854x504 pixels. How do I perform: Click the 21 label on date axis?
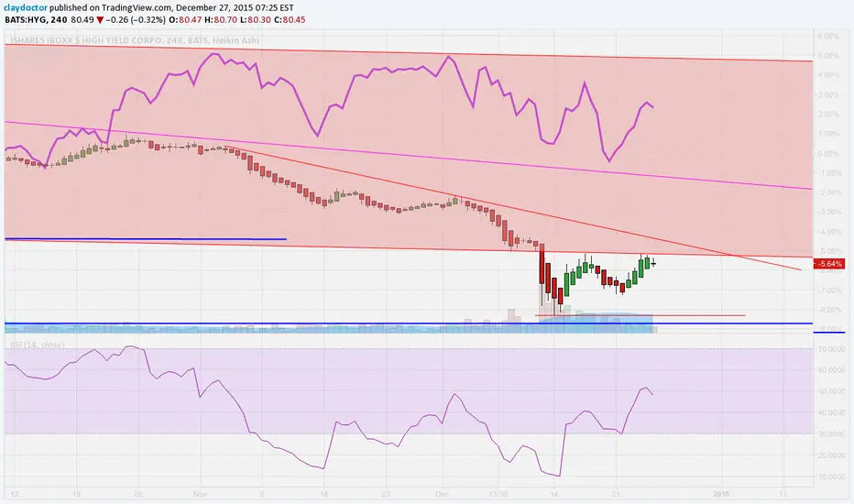[617, 494]
